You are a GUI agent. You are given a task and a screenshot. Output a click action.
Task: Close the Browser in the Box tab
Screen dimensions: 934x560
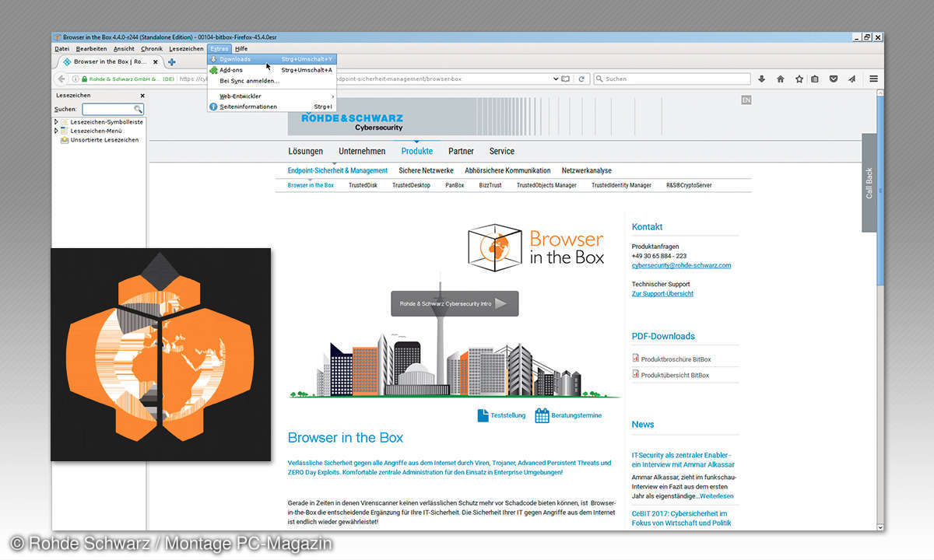point(156,61)
